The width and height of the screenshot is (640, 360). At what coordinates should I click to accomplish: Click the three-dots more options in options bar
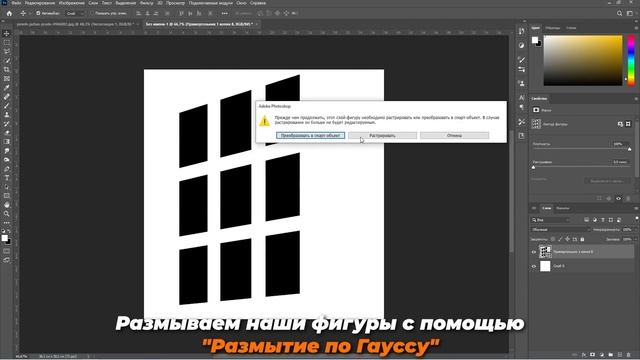tap(224, 13)
